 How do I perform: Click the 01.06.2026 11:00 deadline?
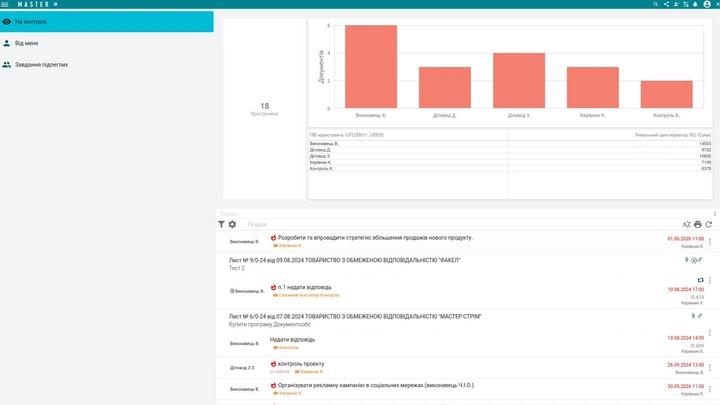point(686,239)
